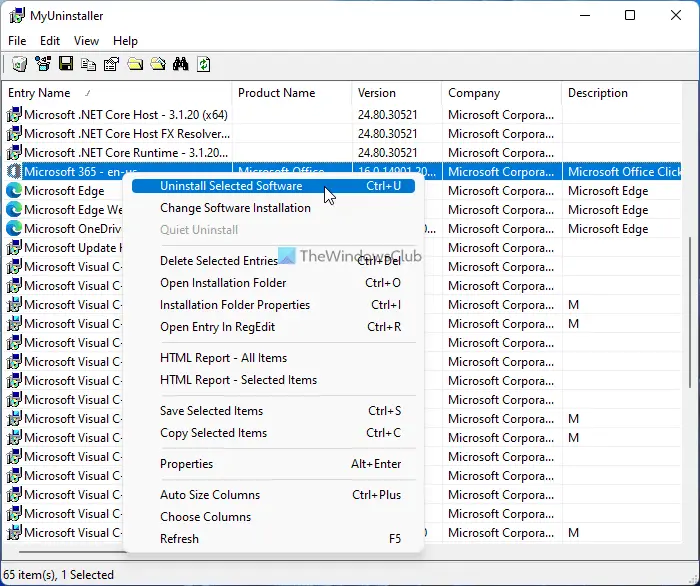Screen dimensions: 700x586
Task: Select Properties in the context menu
Action: click(x=273, y=464)
